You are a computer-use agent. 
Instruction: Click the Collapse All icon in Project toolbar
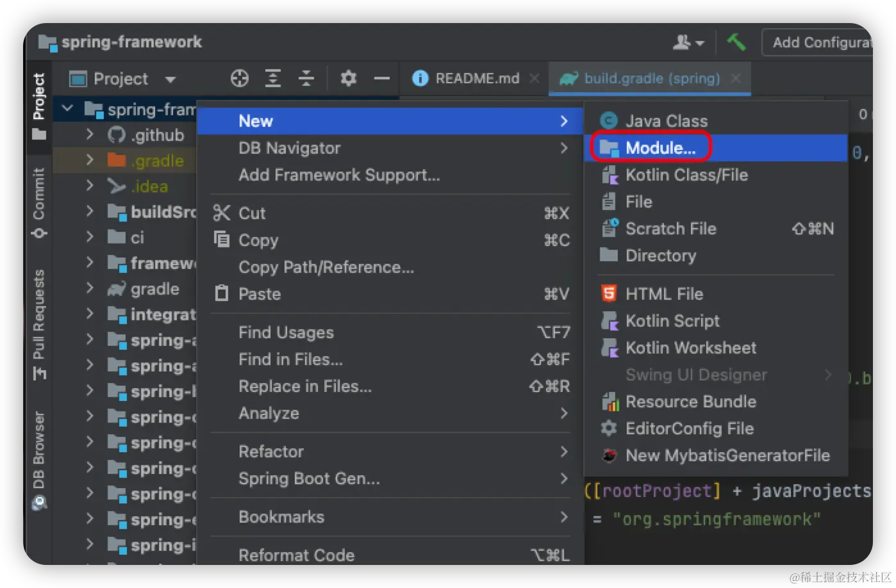click(306, 78)
